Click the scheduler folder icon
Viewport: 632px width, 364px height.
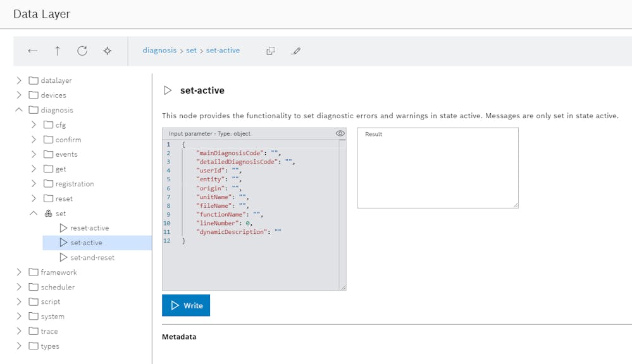click(34, 287)
